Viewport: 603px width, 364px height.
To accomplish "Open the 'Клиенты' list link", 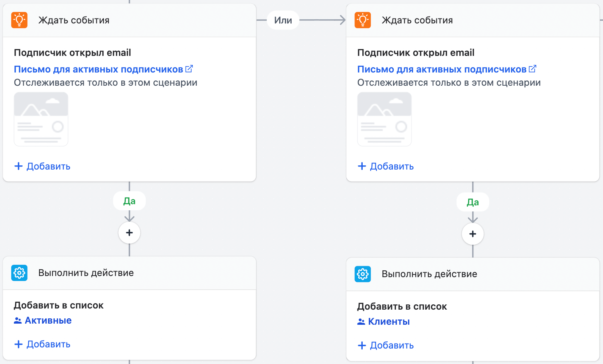I will click(x=389, y=322).
